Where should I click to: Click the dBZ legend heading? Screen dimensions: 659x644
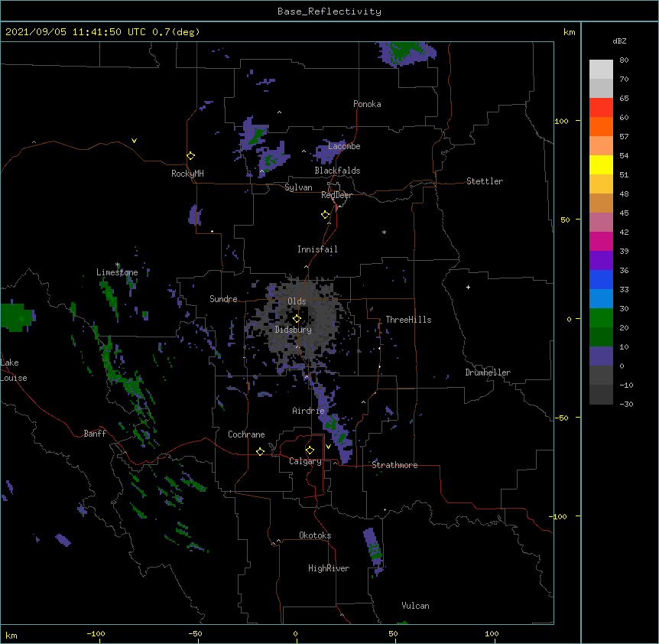tap(619, 41)
